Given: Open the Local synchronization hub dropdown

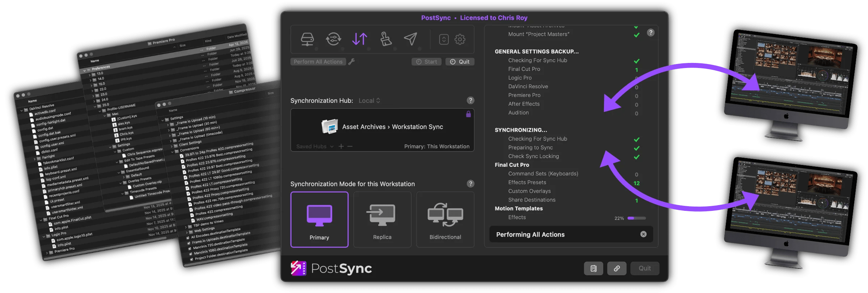Looking at the screenshot, I should click(369, 101).
